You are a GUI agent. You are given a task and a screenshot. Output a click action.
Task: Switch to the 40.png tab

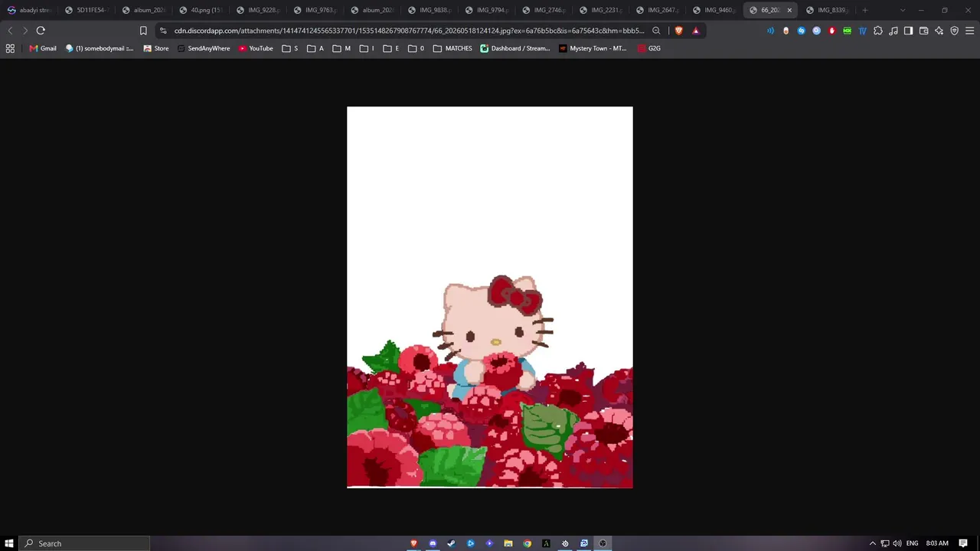point(201,10)
